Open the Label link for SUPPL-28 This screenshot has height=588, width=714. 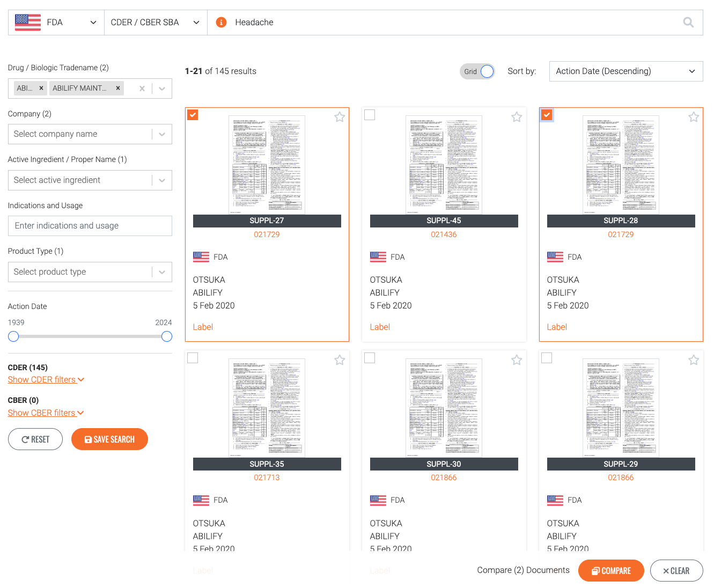[x=557, y=327]
